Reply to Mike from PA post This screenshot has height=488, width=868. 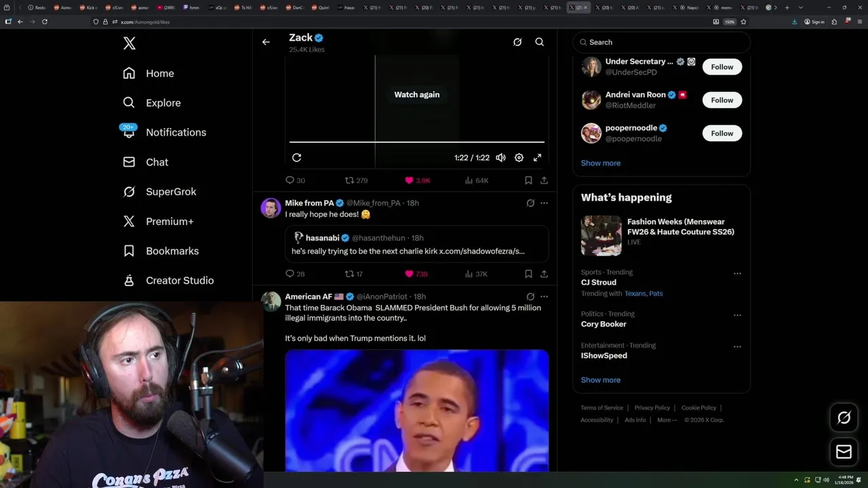coord(295,274)
